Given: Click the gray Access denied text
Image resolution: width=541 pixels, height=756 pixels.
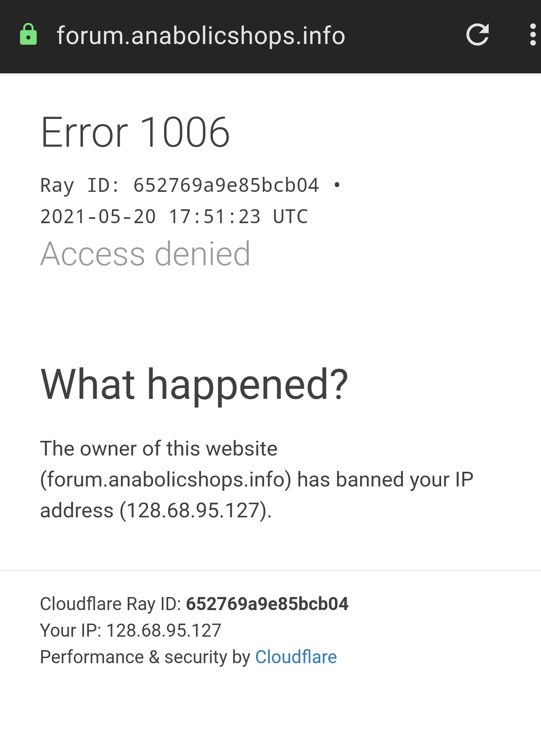Looking at the screenshot, I should coord(145,254).
